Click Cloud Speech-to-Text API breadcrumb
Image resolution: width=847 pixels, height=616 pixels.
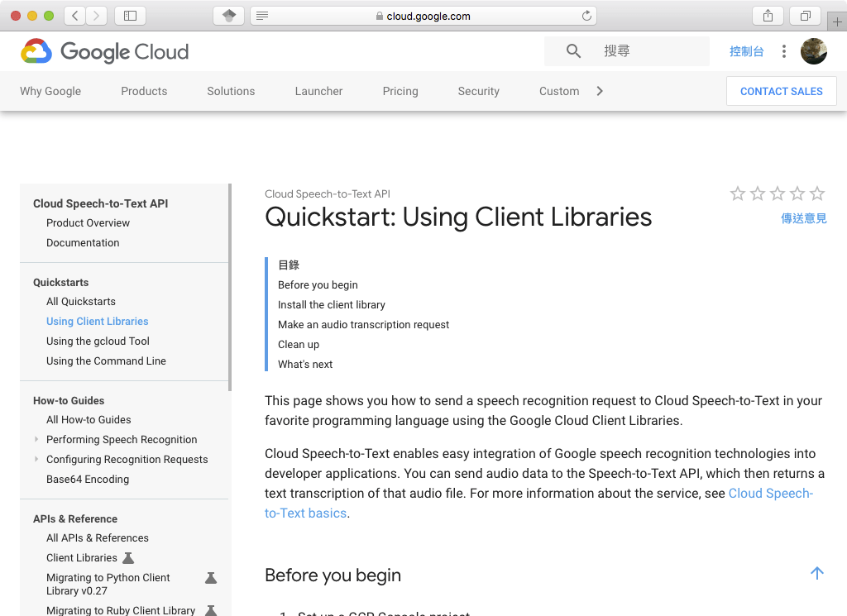pyautogui.click(x=328, y=193)
